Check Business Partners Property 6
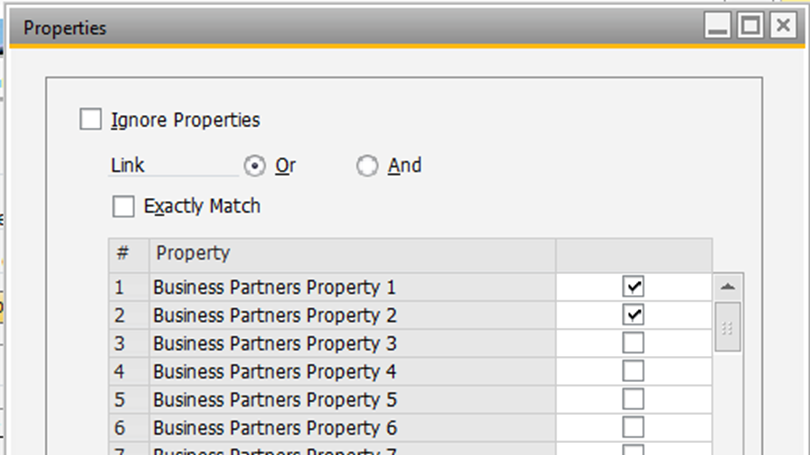The width and height of the screenshot is (810, 455). pos(634,427)
